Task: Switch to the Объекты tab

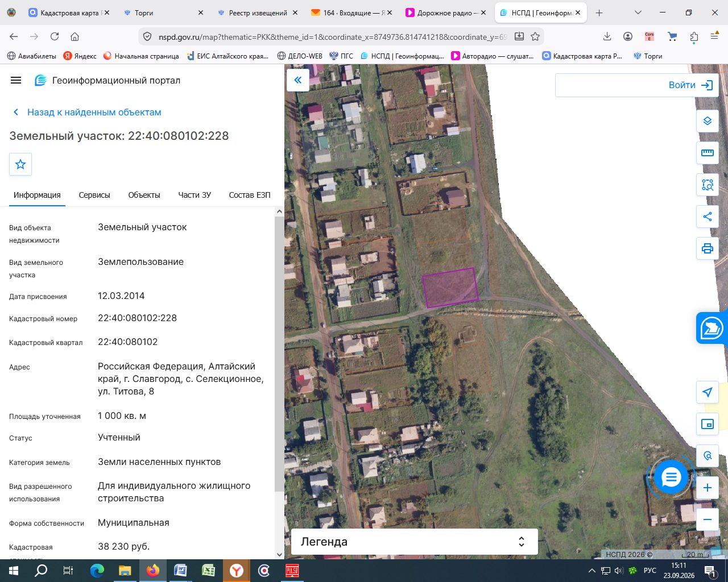Action: [144, 195]
